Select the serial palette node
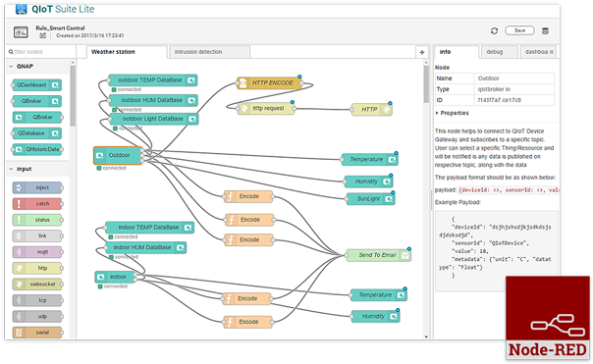 [37, 333]
